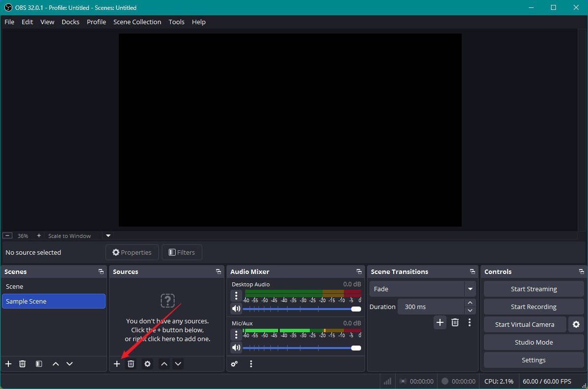Adjust Mic/Aux volume slider
Viewport: 588px width, 389px height.
(x=302, y=348)
